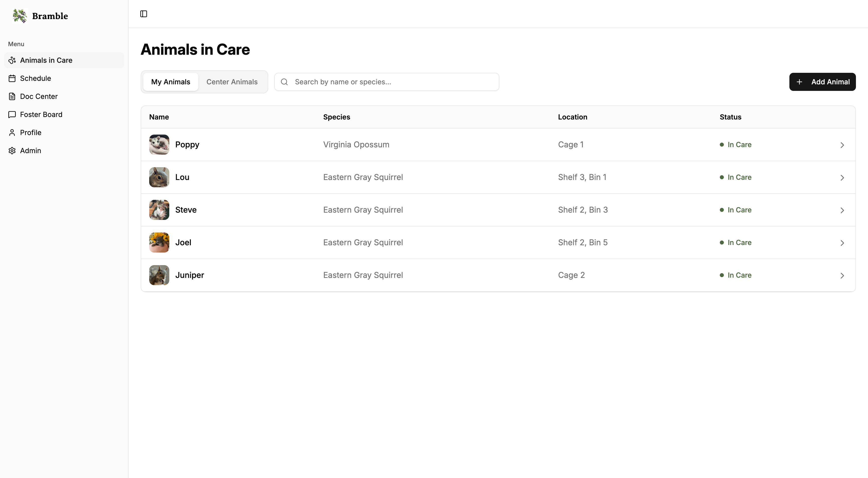Click the search by name field

pyautogui.click(x=387, y=82)
